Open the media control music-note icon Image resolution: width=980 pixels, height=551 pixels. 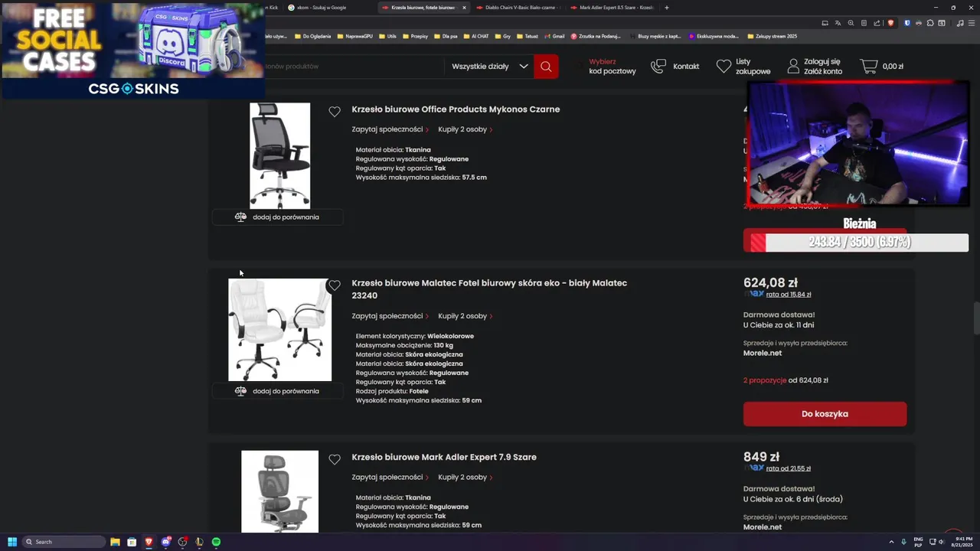point(960,23)
